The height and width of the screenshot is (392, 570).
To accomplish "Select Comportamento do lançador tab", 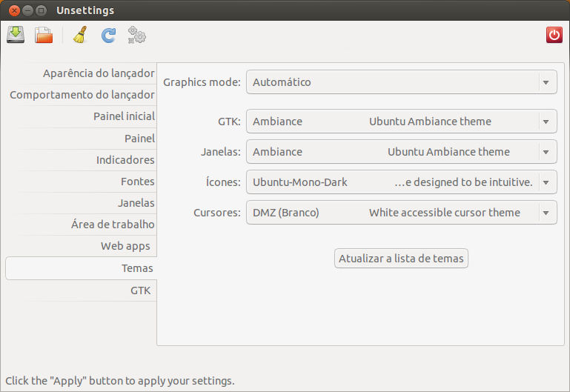I will (82, 95).
